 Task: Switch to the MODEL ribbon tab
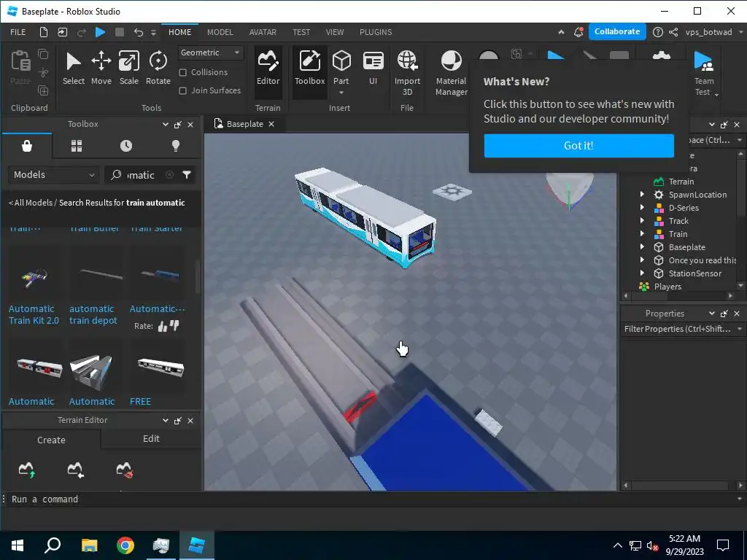point(220,32)
